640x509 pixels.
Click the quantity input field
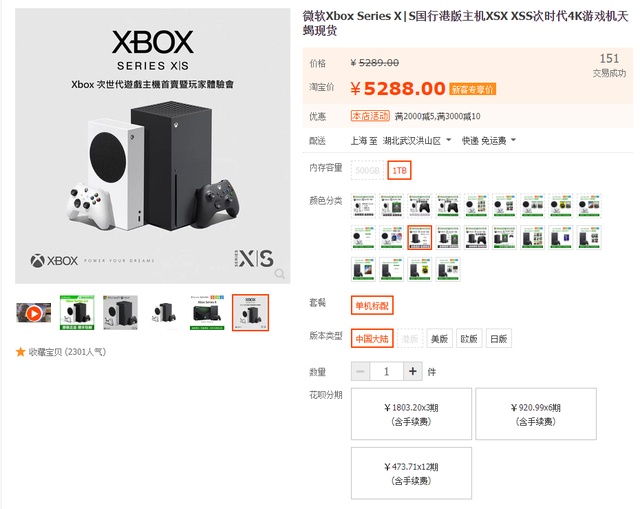point(387,371)
